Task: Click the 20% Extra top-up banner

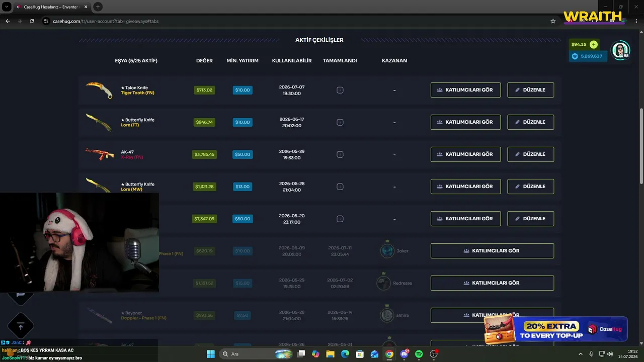Action: [556, 330]
